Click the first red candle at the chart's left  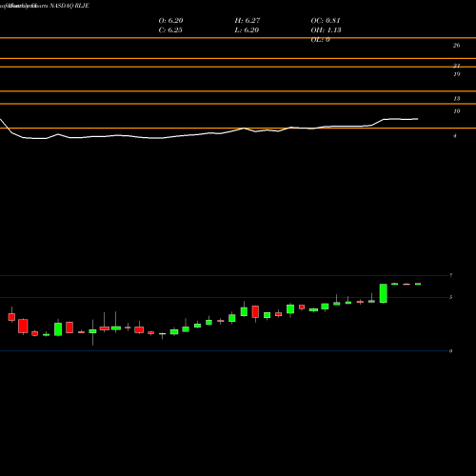[x=11, y=317]
